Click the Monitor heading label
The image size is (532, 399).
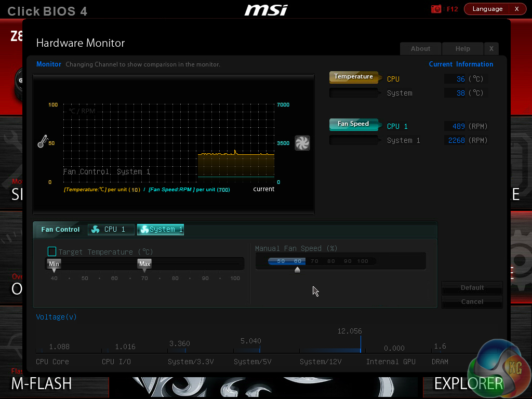49,64
